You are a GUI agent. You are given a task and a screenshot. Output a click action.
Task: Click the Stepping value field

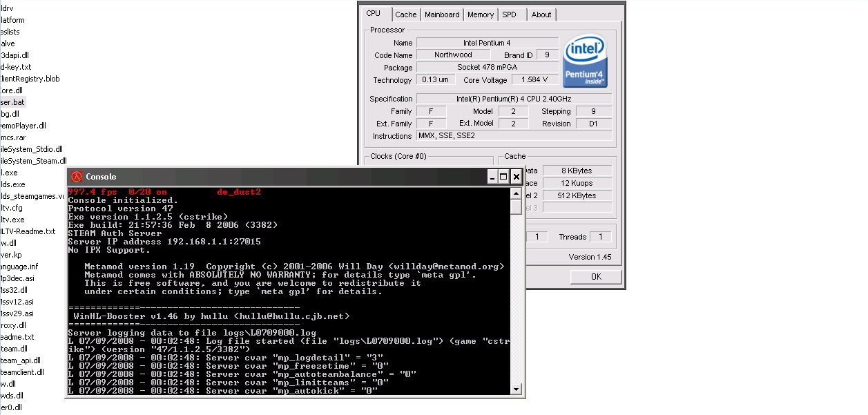point(593,111)
